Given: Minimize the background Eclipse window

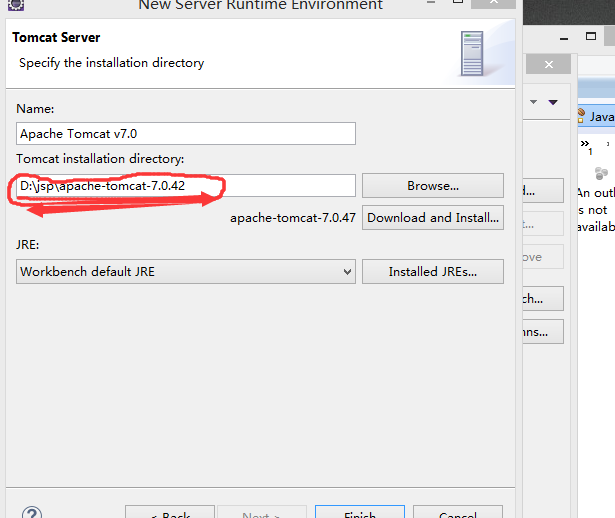Looking at the screenshot, I should [564, 38].
